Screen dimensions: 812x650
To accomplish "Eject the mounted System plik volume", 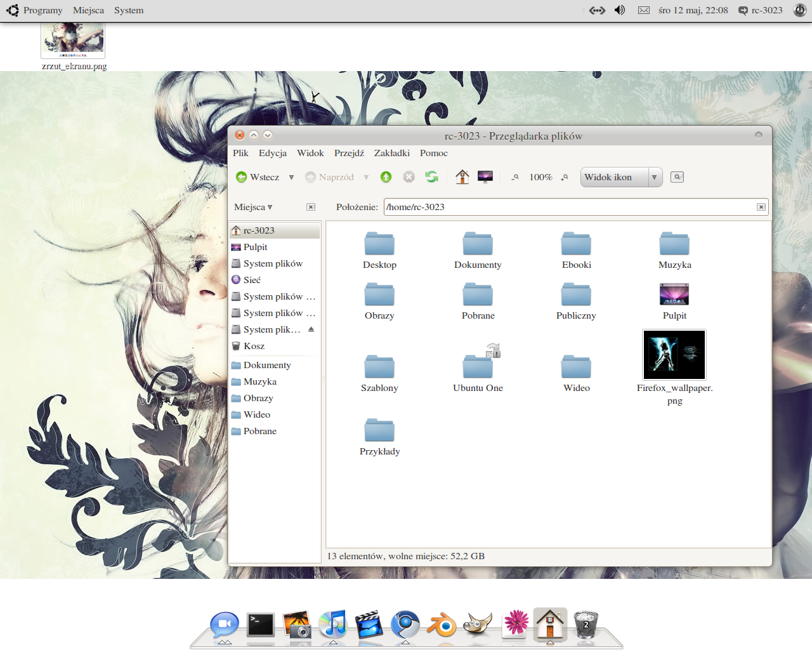I will [311, 329].
